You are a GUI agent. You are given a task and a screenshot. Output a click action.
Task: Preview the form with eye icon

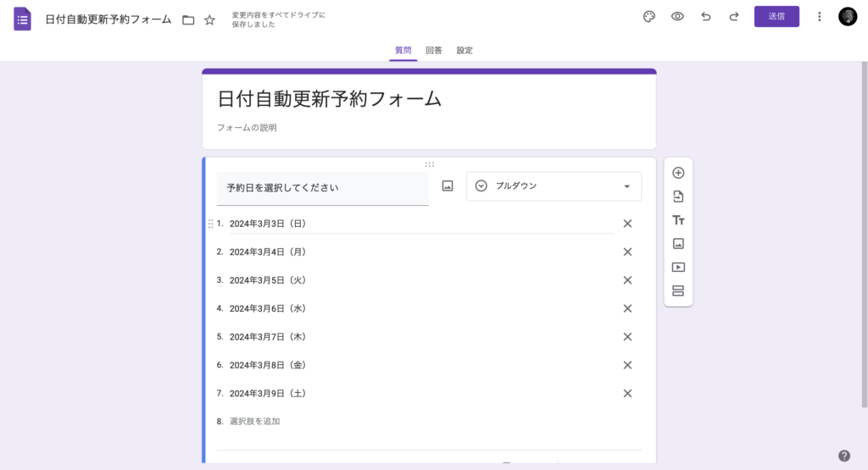click(677, 17)
